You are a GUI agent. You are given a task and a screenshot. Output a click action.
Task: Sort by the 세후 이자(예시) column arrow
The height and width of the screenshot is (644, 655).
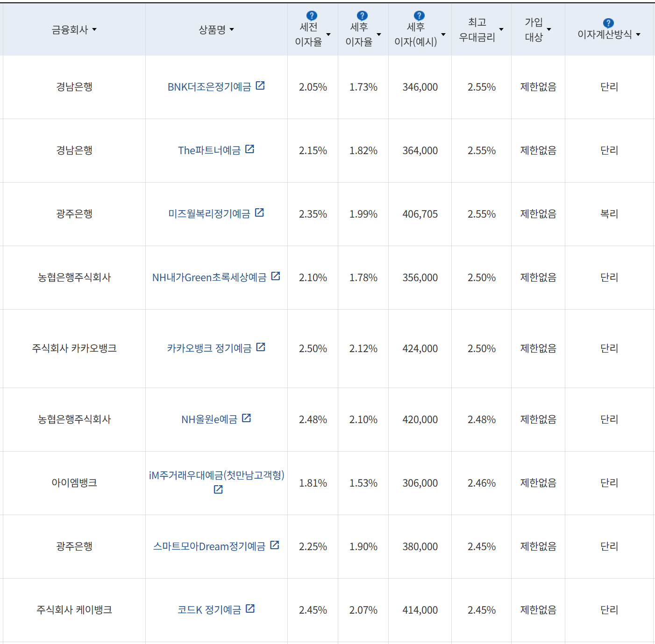tap(443, 34)
